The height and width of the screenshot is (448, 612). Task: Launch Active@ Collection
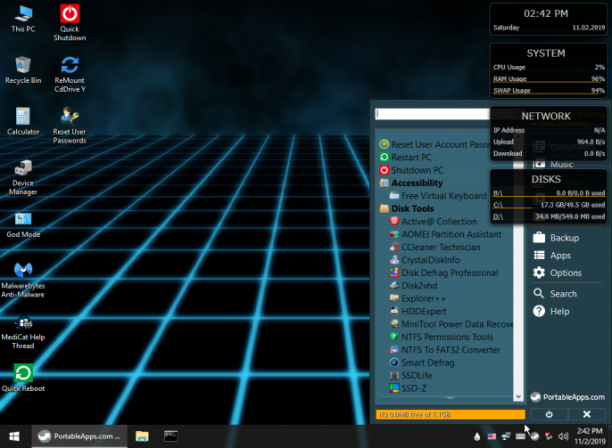point(433,222)
